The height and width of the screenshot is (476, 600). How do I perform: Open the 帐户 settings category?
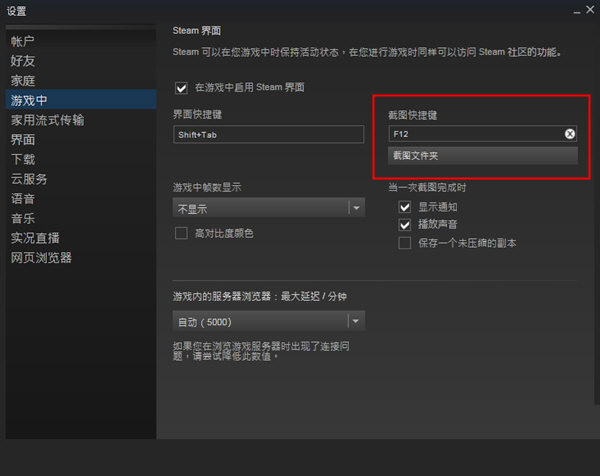point(81,41)
